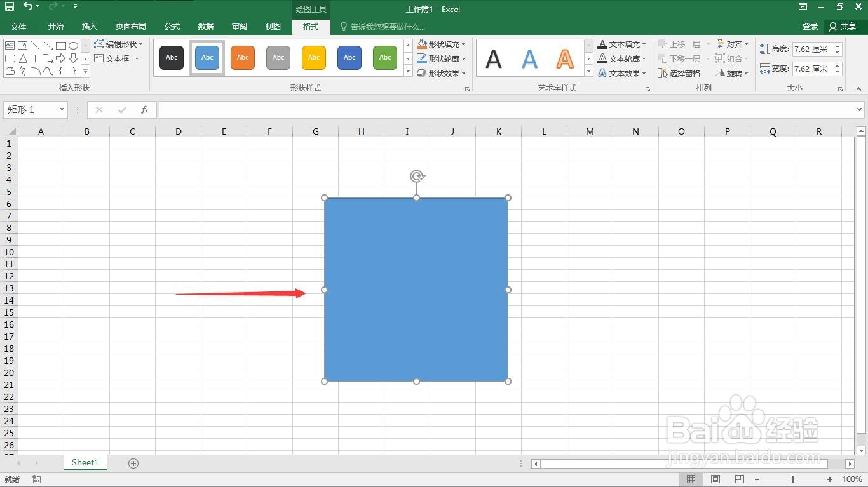Screen dimensions: 868x487
Task: Open Shape Effects (形状效果) dropdown
Action: pos(441,73)
